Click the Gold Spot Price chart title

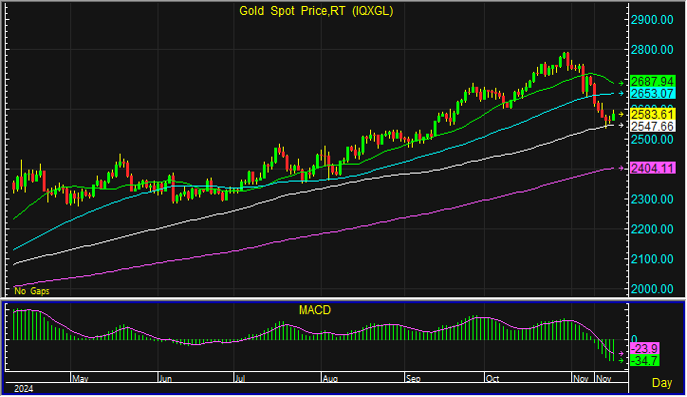316,11
